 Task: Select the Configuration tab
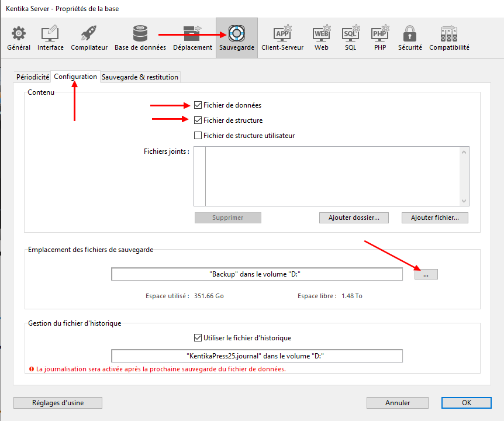(75, 77)
